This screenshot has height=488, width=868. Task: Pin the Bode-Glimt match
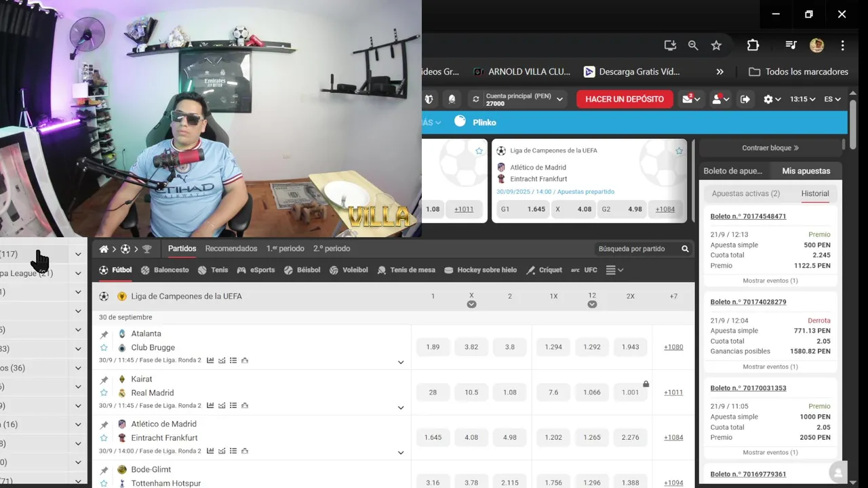click(104, 470)
